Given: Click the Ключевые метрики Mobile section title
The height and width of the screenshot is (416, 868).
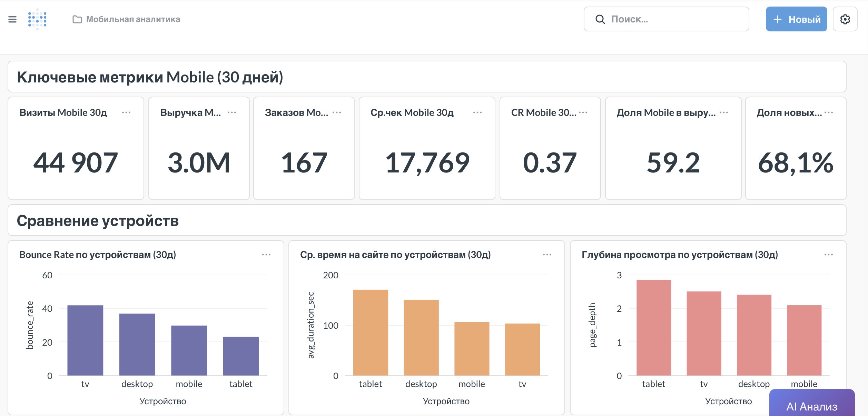Looking at the screenshot, I should pos(150,77).
